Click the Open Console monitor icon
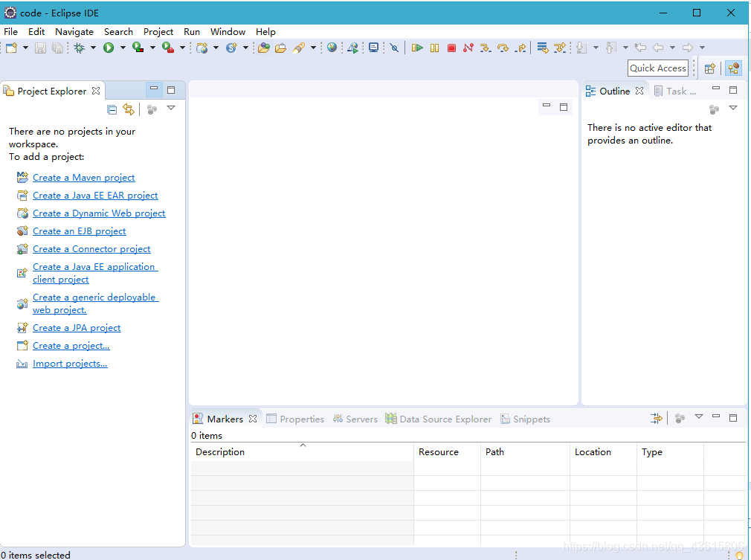 tap(373, 48)
